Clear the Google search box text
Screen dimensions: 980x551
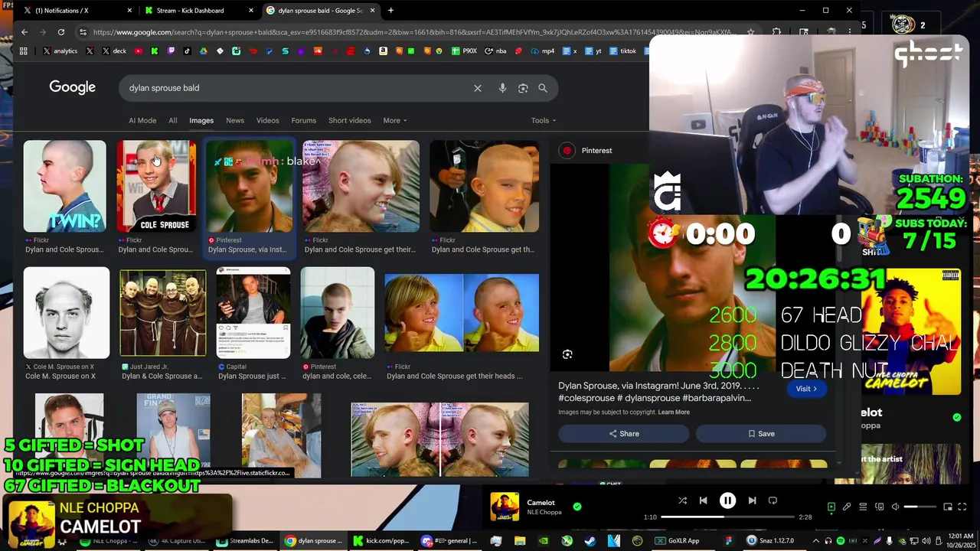478,88
